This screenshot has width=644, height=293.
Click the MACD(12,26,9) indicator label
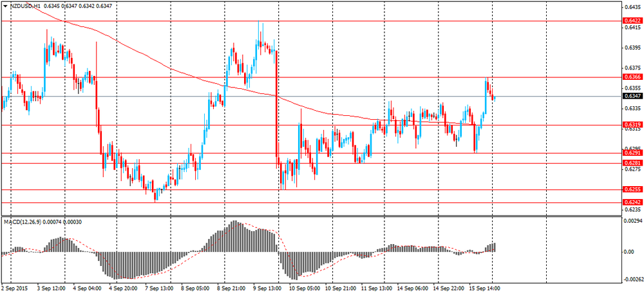coord(20,222)
